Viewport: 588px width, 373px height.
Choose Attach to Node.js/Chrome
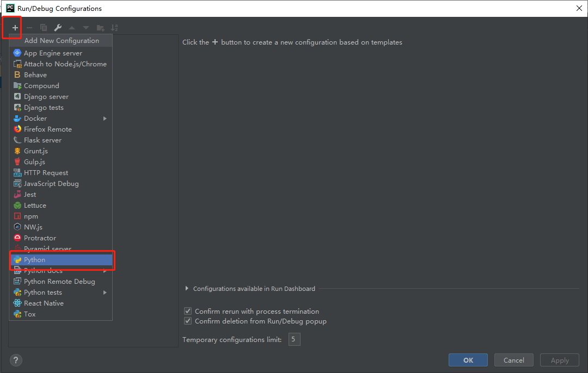click(x=61, y=64)
